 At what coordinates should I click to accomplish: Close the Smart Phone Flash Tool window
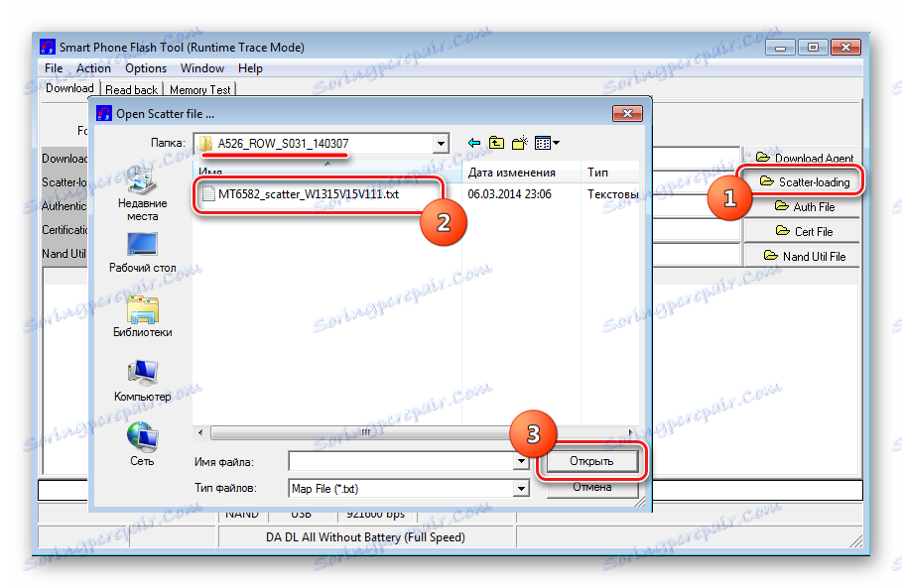click(x=845, y=48)
